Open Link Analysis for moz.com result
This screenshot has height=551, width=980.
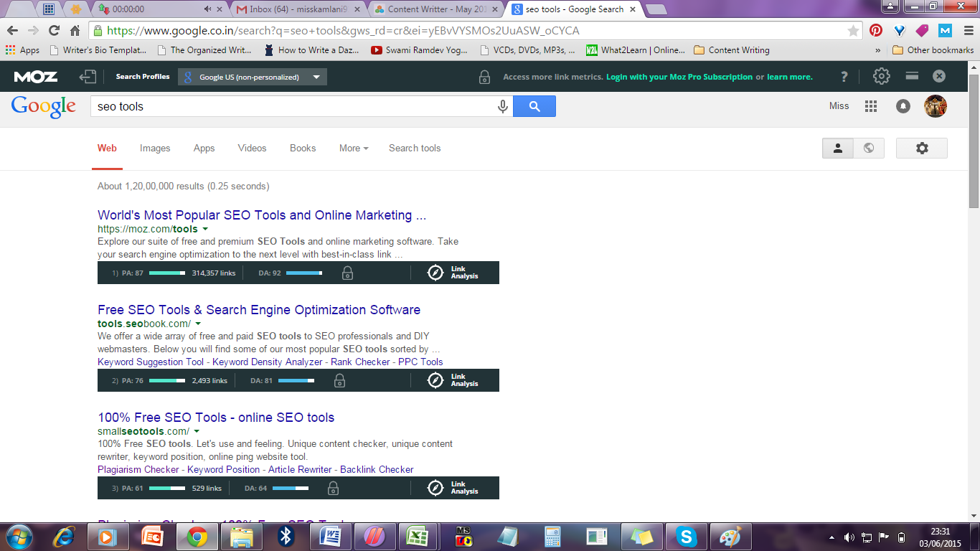pos(453,273)
